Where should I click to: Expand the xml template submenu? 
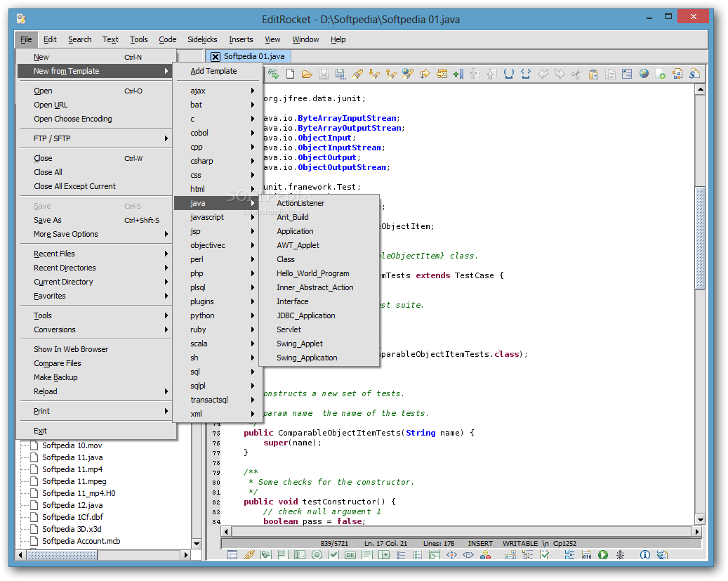pos(218,414)
